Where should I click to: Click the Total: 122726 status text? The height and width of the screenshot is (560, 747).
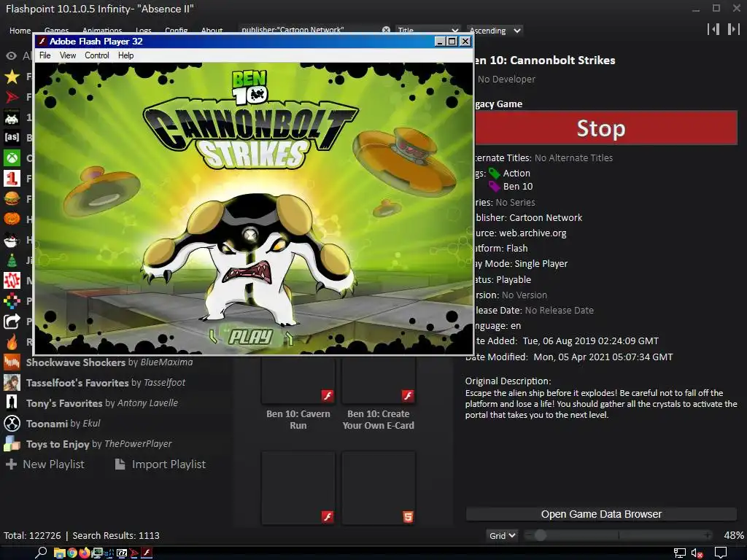tap(32, 536)
